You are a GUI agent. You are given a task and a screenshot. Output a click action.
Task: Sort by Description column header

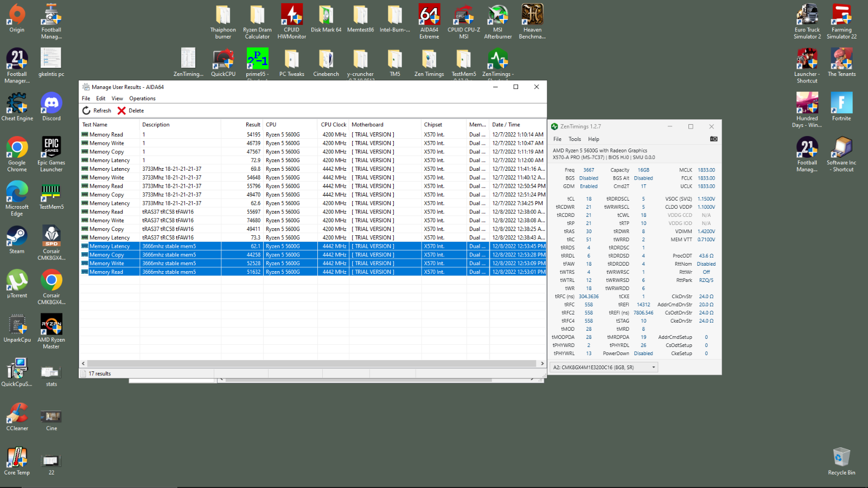point(181,125)
